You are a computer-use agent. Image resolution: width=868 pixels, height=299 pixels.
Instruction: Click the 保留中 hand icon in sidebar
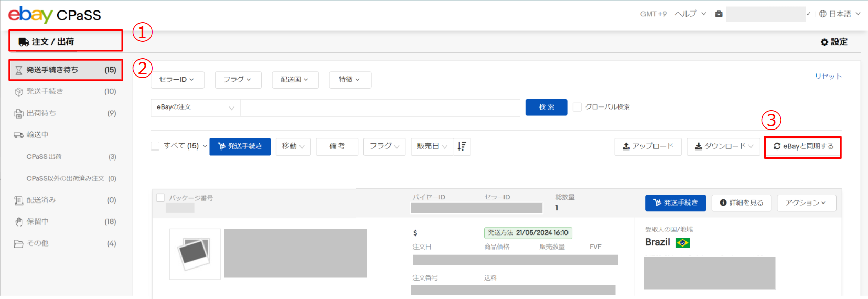(19, 222)
